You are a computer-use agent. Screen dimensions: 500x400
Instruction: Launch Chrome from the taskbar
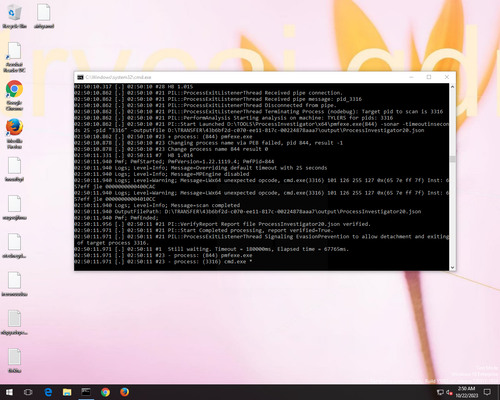[x=105, y=392]
